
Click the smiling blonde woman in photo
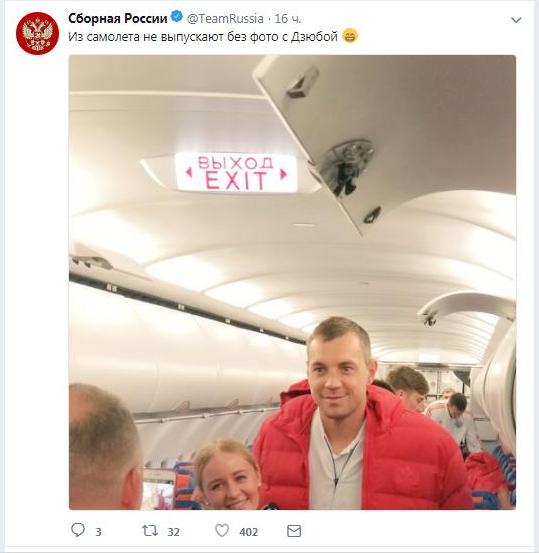[228, 474]
